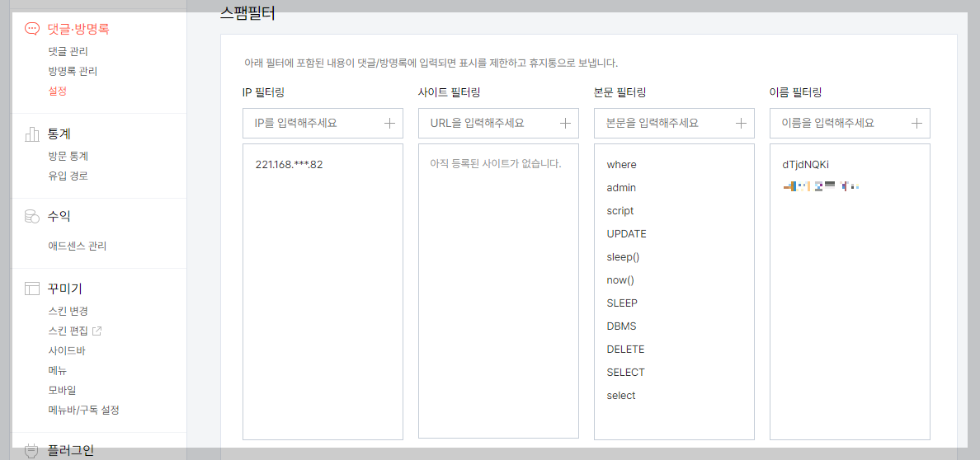Select the uppercase 'SELECT' filter entry
The image size is (980, 460).
[x=625, y=373]
